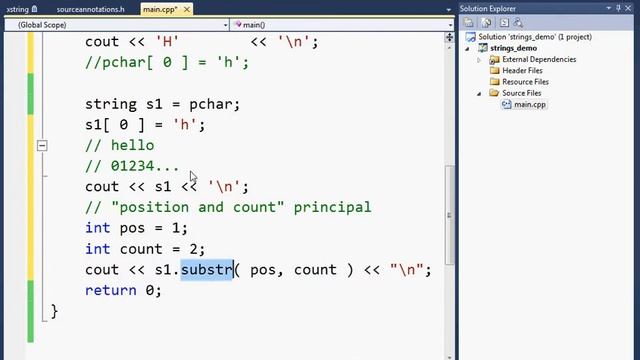Collapse the comment block at '// hello'
Image resolution: width=640 pixels, height=360 pixels.
click(x=42, y=145)
